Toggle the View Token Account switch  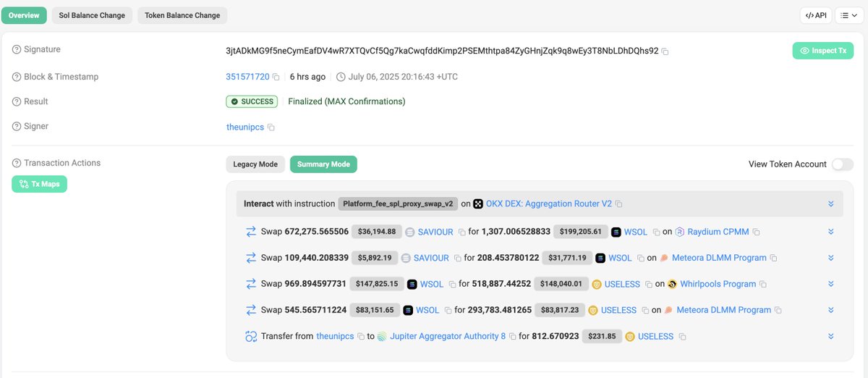pos(842,164)
